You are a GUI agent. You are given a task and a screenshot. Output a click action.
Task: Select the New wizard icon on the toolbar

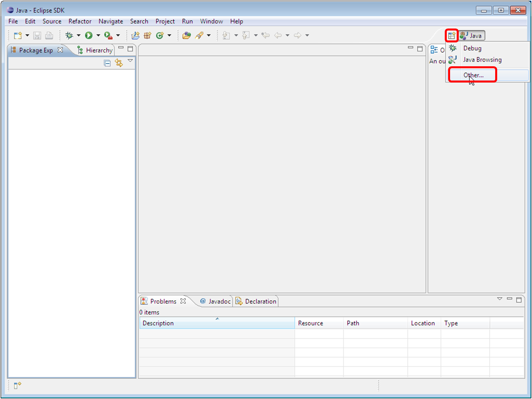click(17, 35)
